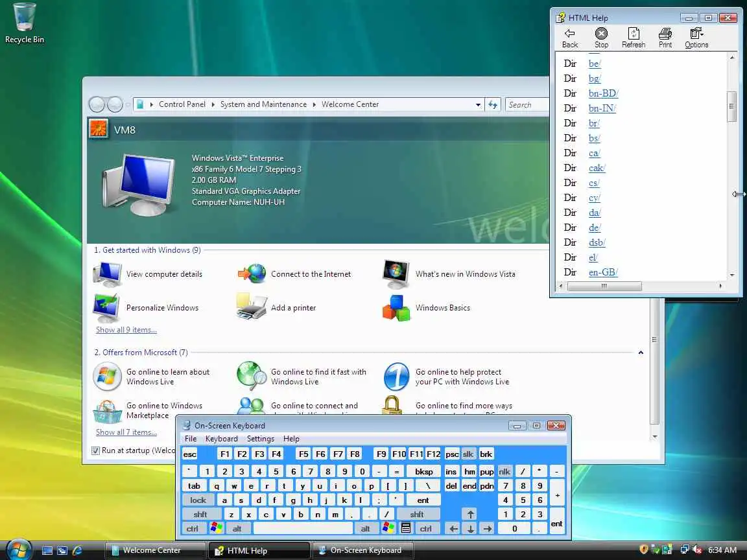This screenshot has height=560, width=747.
Task: Toggle the nlk num lock key
Action: pos(504,471)
